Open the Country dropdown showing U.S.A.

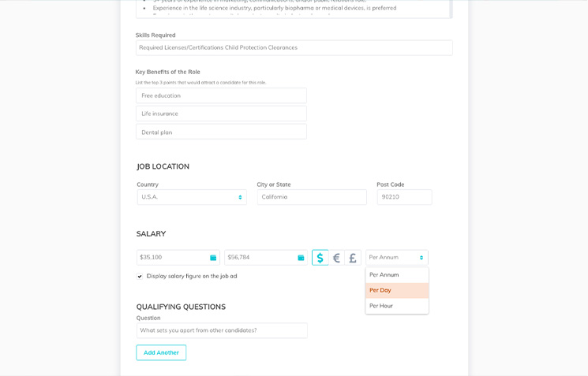pos(192,197)
